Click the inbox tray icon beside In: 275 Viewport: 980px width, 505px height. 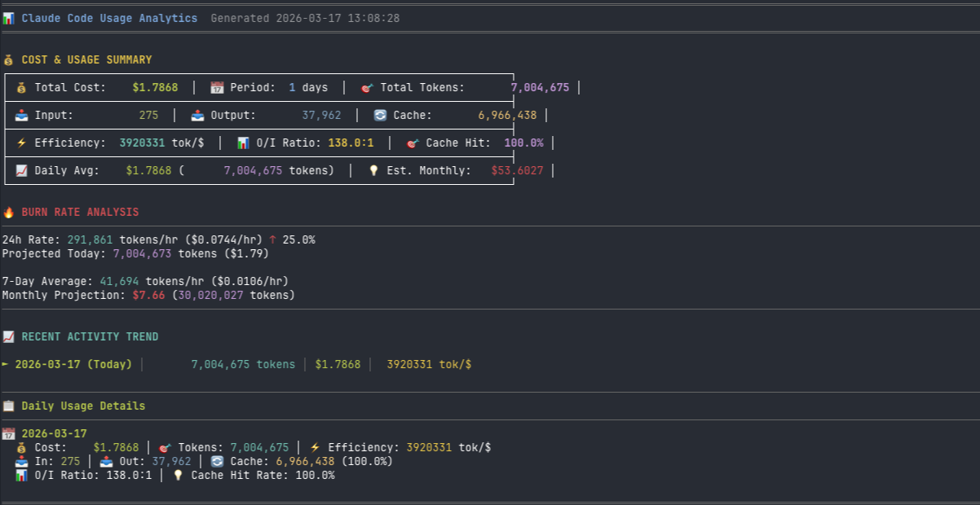pos(21,462)
